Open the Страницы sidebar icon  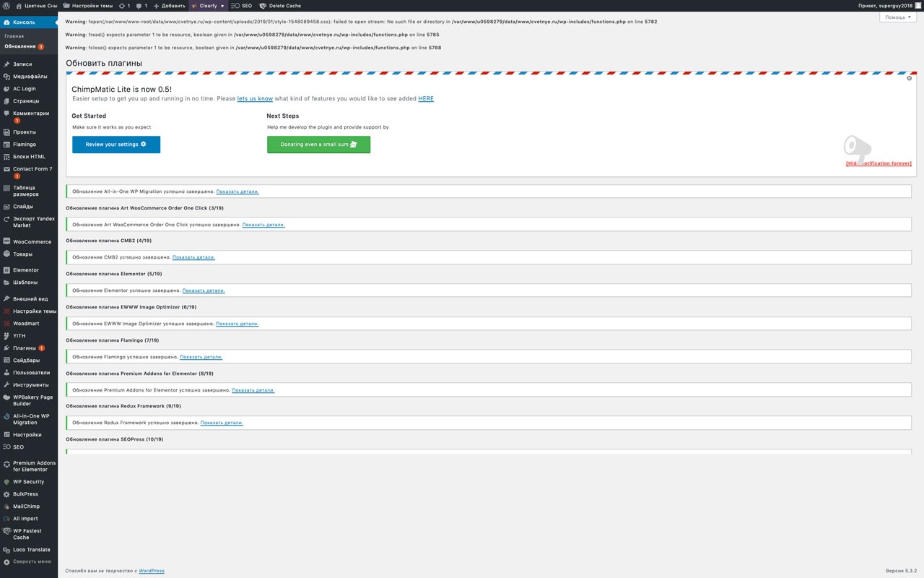pos(6,101)
